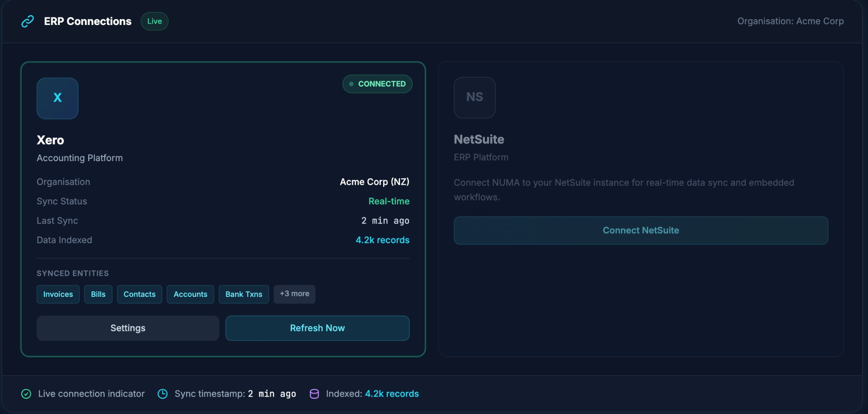Click the CONNECTED status pill

pos(378,84)
